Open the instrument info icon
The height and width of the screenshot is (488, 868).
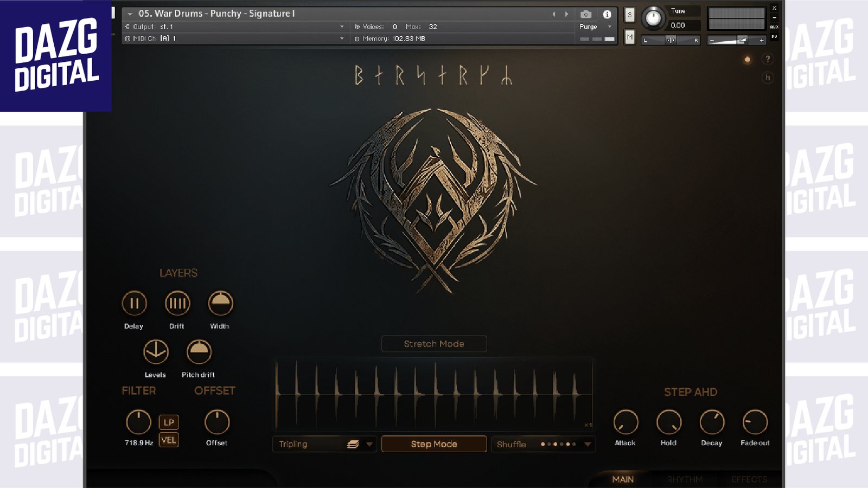pos(607,14)
